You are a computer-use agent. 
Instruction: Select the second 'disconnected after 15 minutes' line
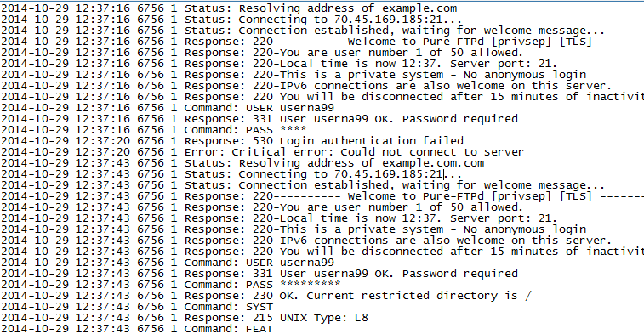point(322,252)
